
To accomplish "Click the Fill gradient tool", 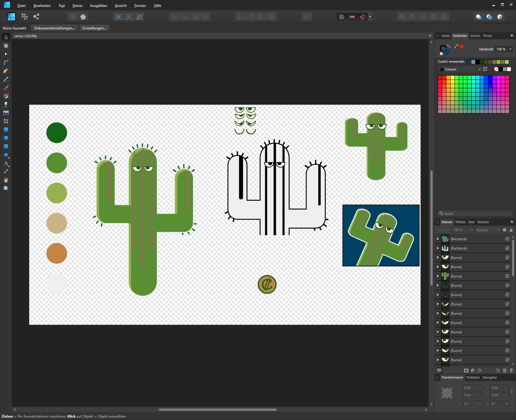I will click(x=6, y=96).
